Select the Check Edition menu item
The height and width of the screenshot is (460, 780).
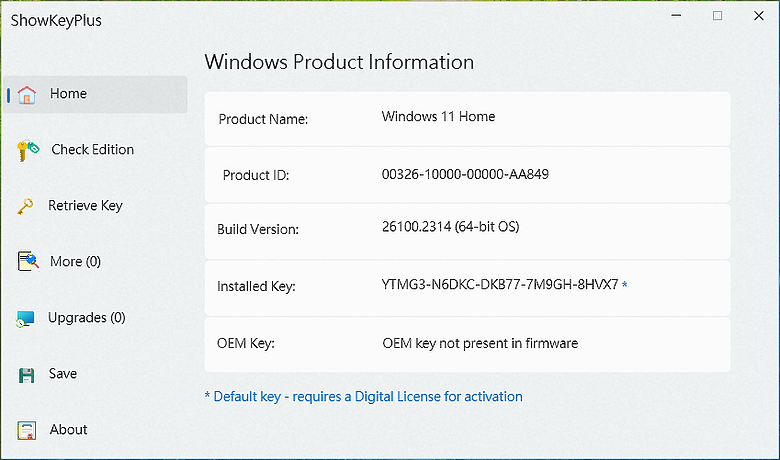(93, 149)
